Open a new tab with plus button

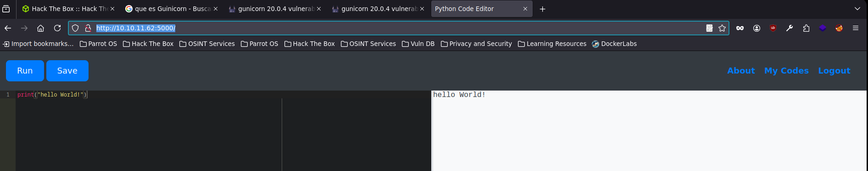click(542, 9)
